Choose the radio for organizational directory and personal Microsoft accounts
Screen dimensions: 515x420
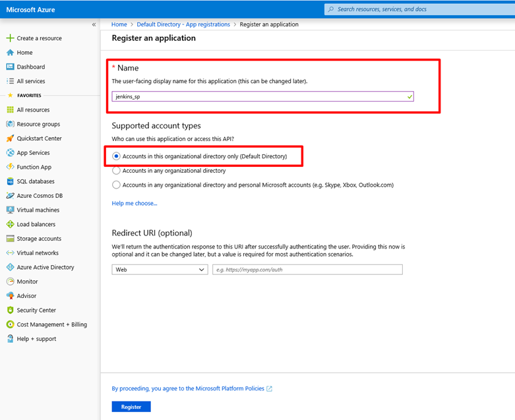(116, 185)
